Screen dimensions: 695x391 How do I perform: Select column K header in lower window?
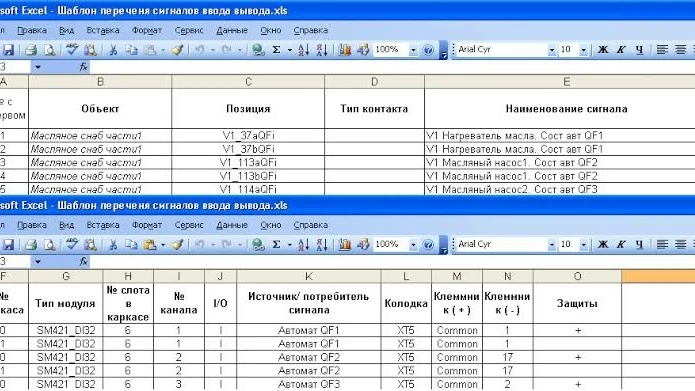309,276
